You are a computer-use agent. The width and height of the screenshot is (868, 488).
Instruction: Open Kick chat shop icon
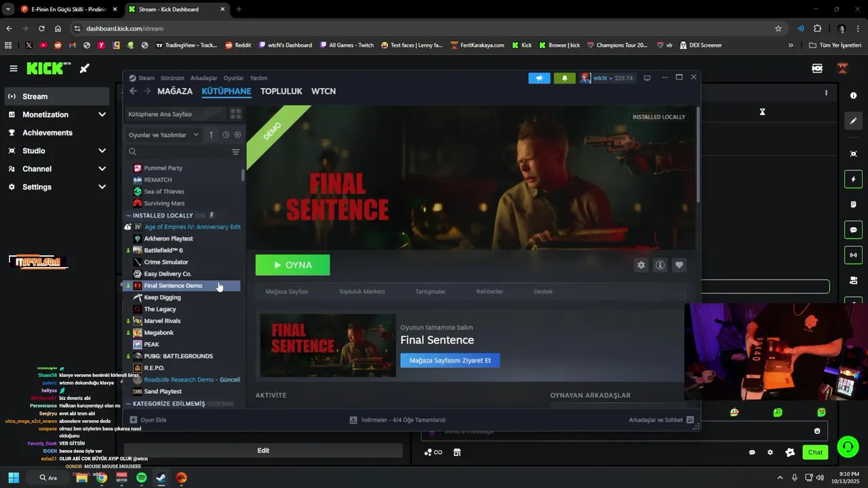coord(457,452)
